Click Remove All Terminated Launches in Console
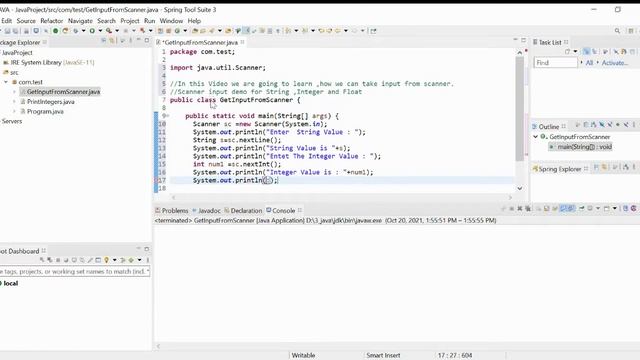640x360 pixels. tap(527, 208)
